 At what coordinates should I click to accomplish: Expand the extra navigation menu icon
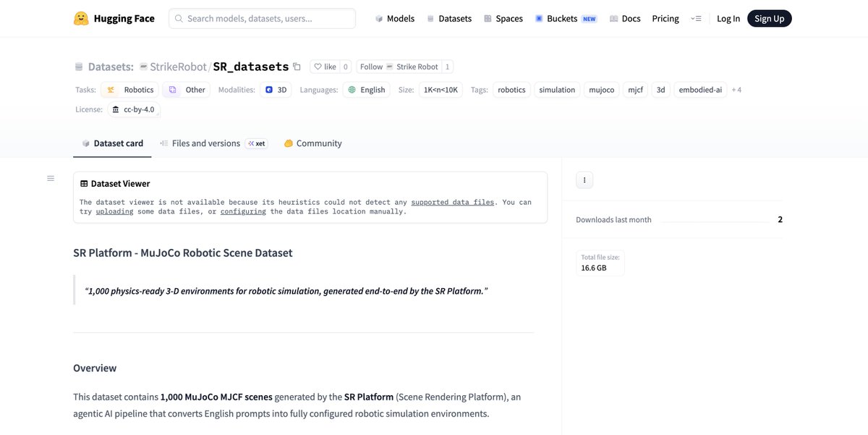[x=696, y=19]
